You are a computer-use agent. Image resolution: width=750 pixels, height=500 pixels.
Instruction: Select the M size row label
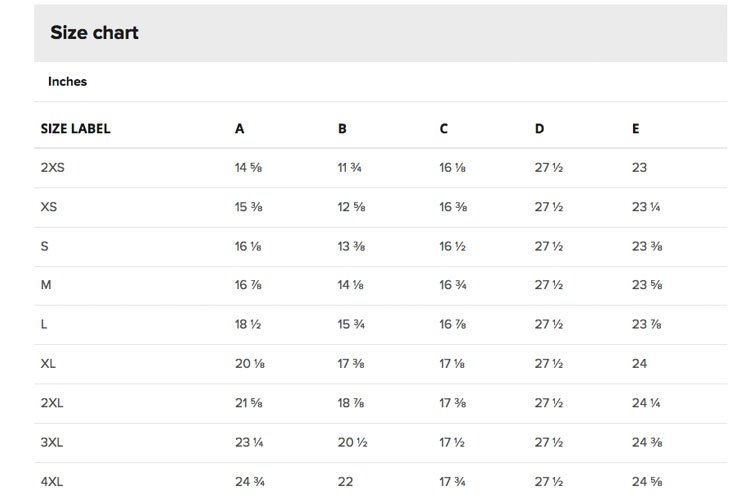(46, 285)
